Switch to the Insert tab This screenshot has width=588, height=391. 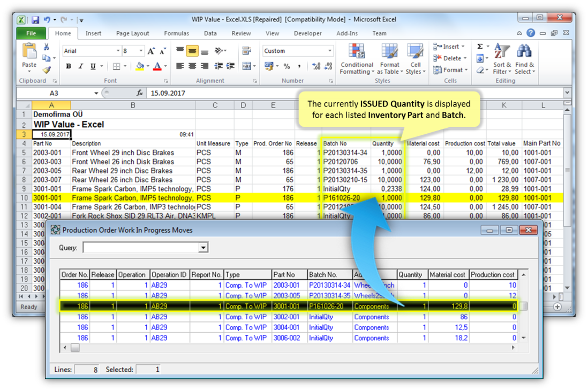93,33
